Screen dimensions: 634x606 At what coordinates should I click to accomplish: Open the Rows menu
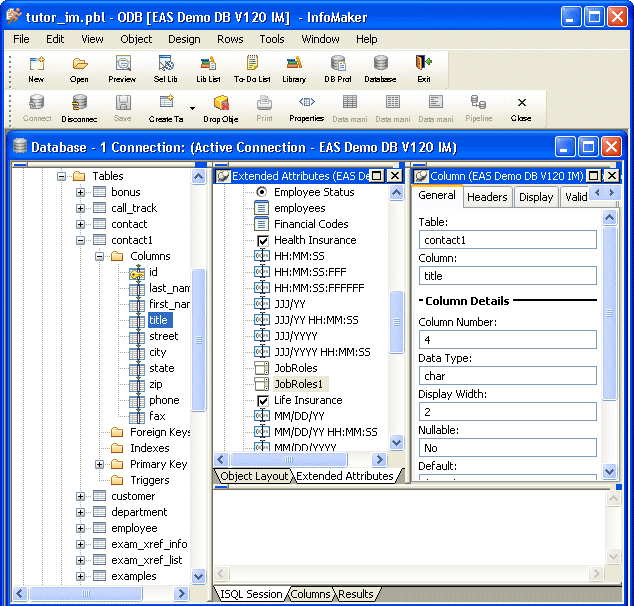230,39
